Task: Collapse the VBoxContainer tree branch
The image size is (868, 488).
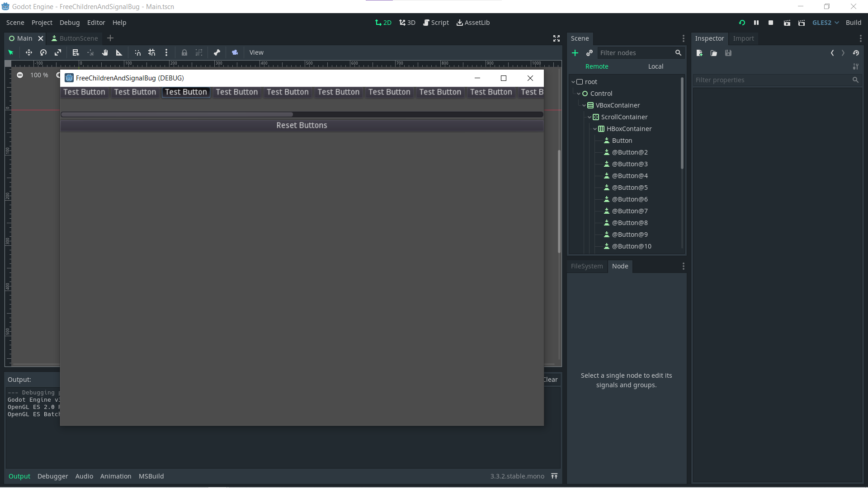Action: pyautogui.click(x=584, y=105)
